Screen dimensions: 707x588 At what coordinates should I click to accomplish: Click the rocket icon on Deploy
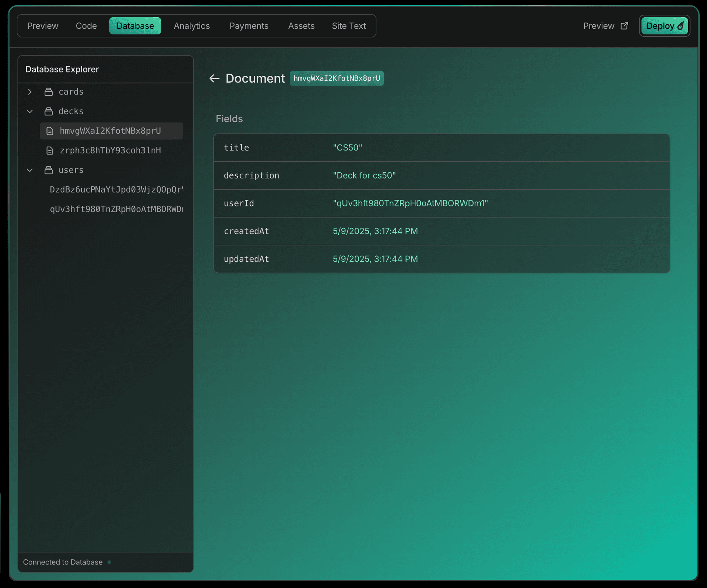click(x=681, y=26)
